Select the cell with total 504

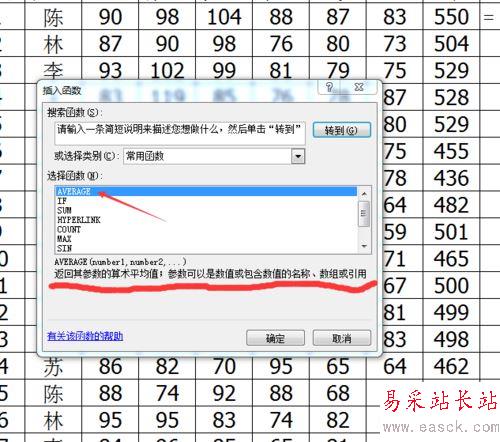point(451,43)
